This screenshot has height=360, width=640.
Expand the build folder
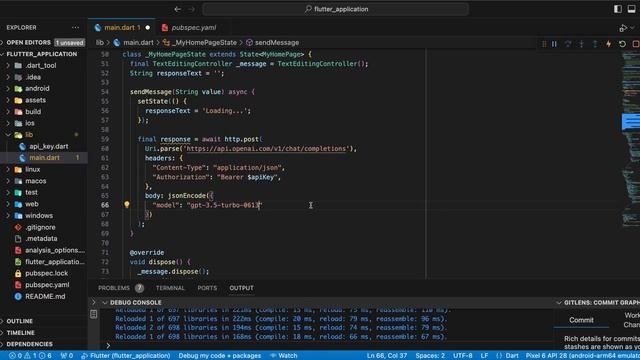tap(44, 111)
